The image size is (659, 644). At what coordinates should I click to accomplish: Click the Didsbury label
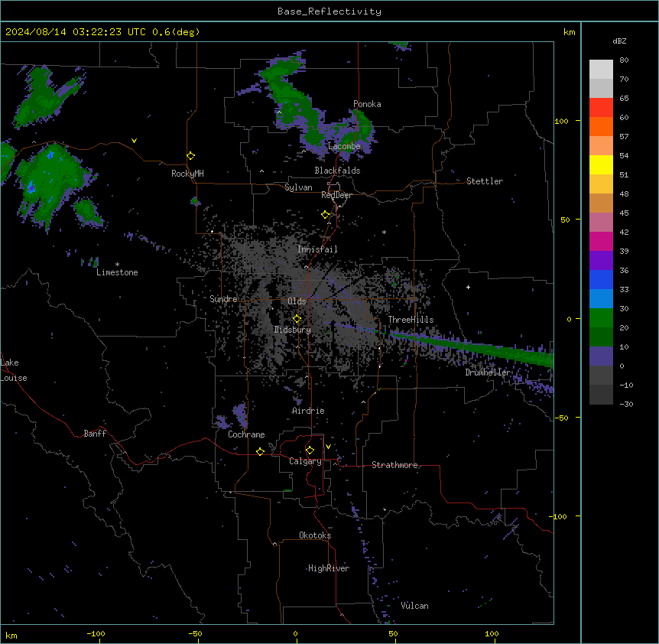click(293, 330)
